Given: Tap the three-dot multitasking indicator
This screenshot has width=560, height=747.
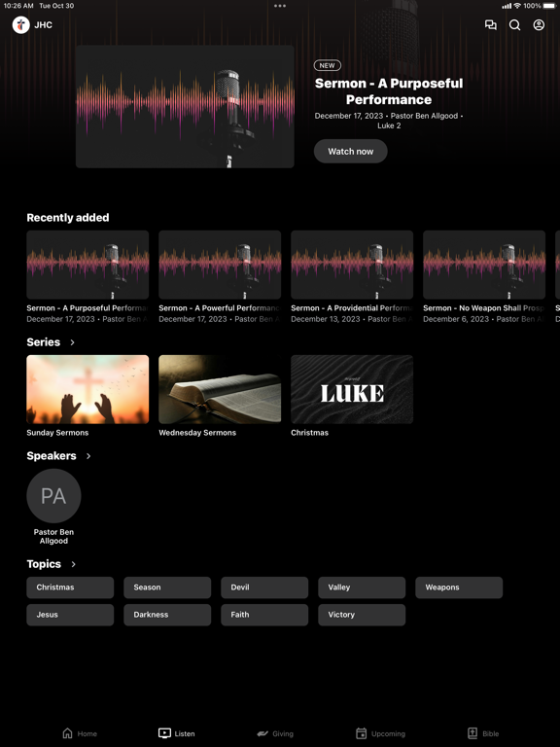Looking at the screenshot, I should pos(280,6).
